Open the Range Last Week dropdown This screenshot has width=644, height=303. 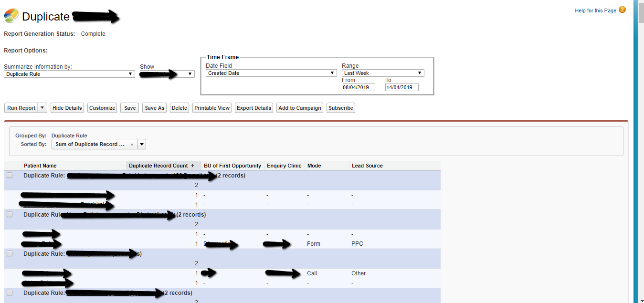[383, 73]
